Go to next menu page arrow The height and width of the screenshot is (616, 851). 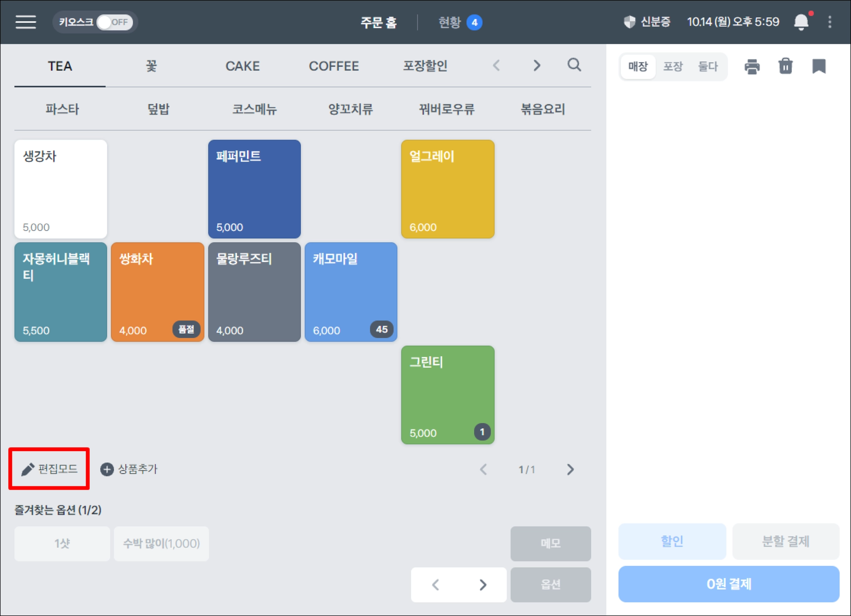pyautogui.click(x=570, y=469)
